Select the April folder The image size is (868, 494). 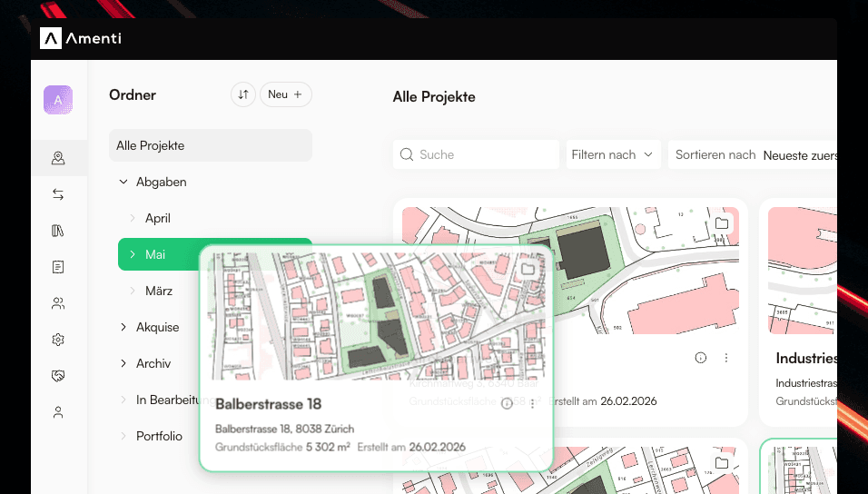click(x=158, y=218)
